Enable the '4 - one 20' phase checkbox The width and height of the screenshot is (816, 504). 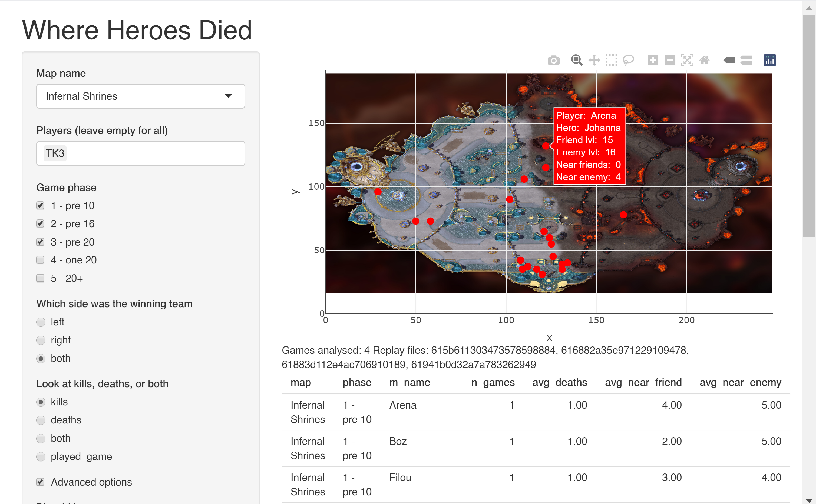click(x=40, y=260)
